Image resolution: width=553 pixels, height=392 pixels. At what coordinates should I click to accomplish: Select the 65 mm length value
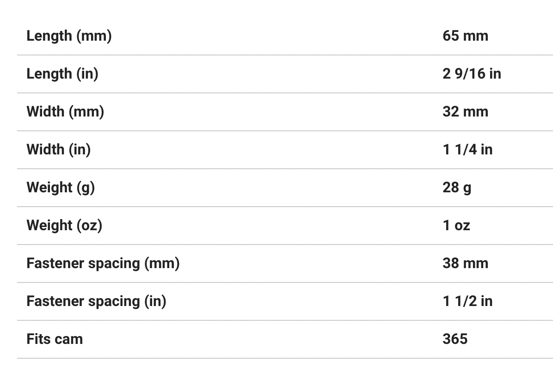tap(465, 36)
